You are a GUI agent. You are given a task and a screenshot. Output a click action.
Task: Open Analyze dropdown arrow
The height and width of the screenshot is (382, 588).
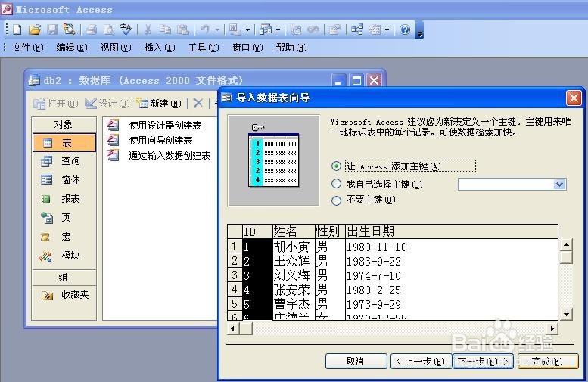pos(278,30)
